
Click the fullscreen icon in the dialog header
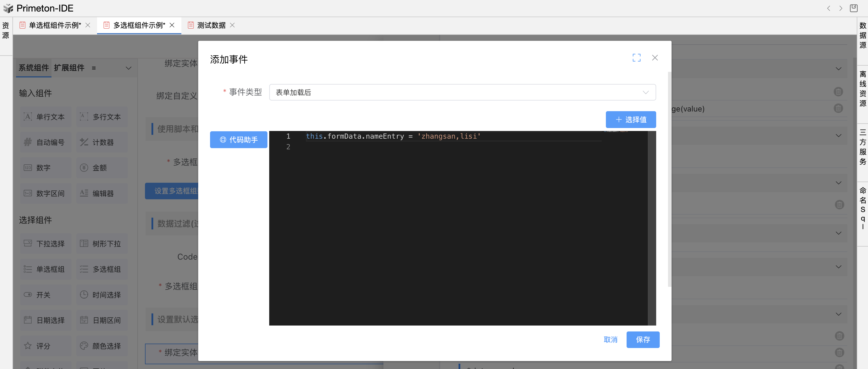pyautogui.click(x=636, y=58)
